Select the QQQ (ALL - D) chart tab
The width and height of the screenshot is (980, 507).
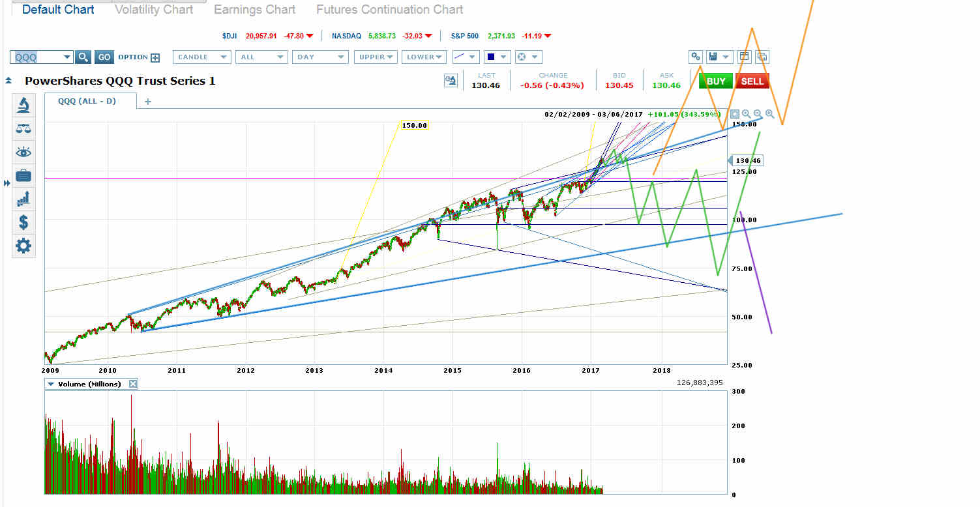[x=87, y=101]
